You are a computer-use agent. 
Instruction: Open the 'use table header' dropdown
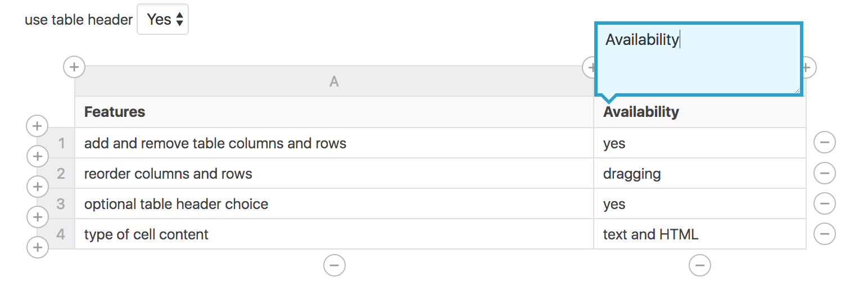pyautogui.click(x=163, y=20)
